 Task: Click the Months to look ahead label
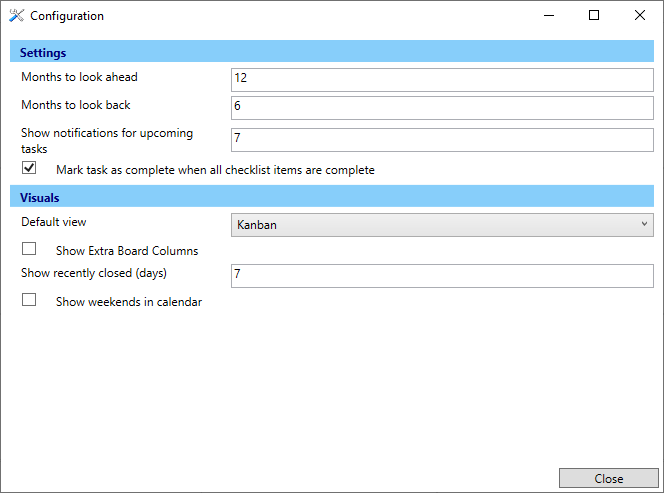click(79, 77)
